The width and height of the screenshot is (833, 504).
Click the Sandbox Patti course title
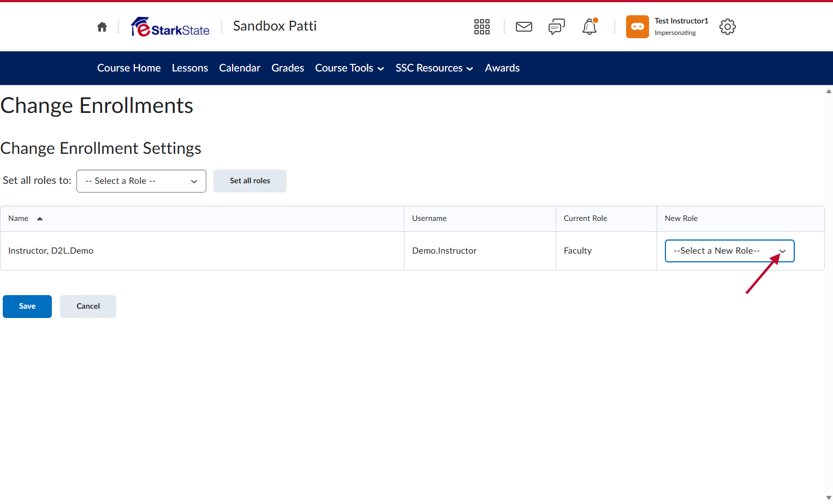pos(275,26)
